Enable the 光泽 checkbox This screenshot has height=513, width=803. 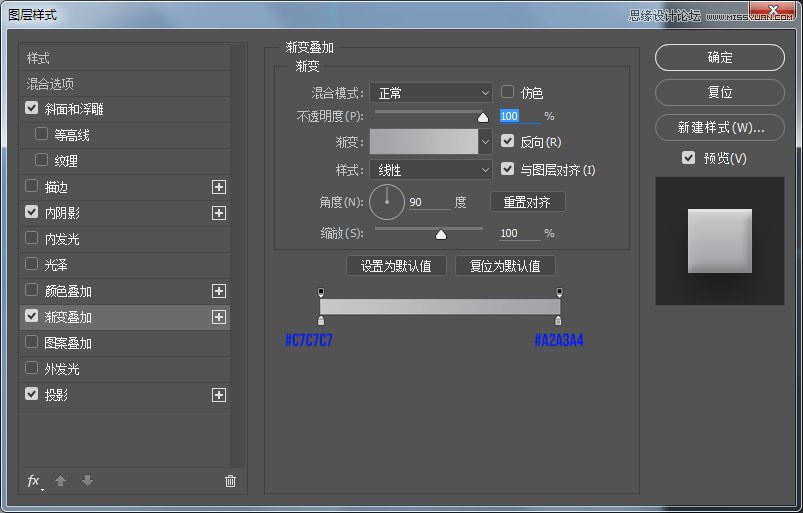click(x=31, y=264)
